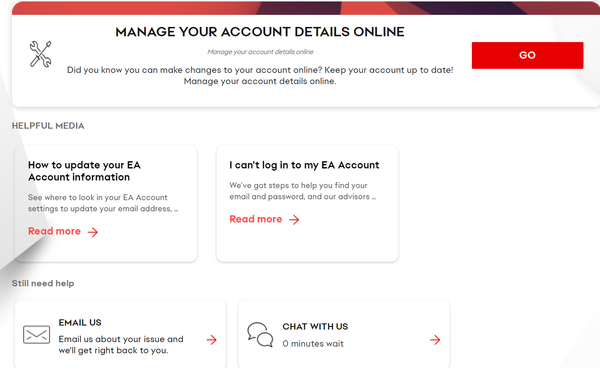Open Read more for updating EA Account information
The width and height of the screenshot is (600, 369).
click(x=54, y=231)
